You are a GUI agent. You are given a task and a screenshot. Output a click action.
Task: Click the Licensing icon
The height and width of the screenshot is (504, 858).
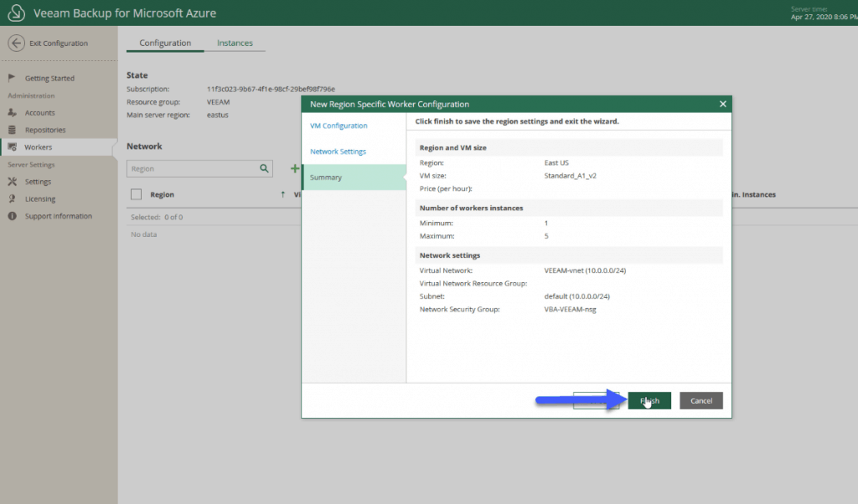12,199
